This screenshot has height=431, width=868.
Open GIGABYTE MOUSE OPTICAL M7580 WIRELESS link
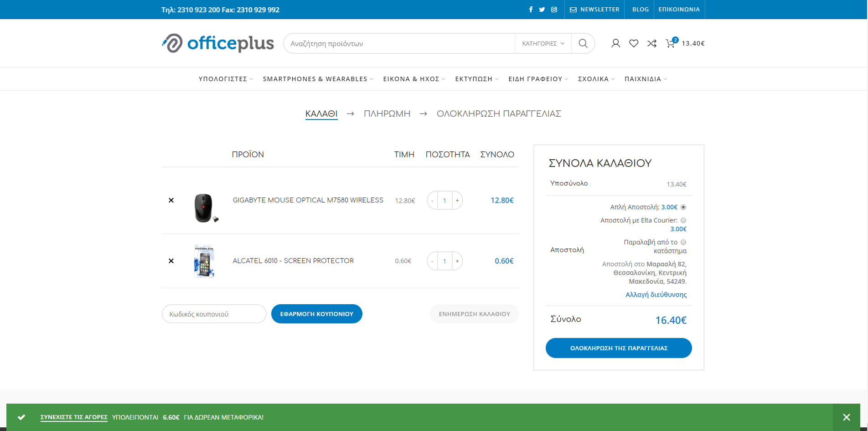(x=308, y=200)
